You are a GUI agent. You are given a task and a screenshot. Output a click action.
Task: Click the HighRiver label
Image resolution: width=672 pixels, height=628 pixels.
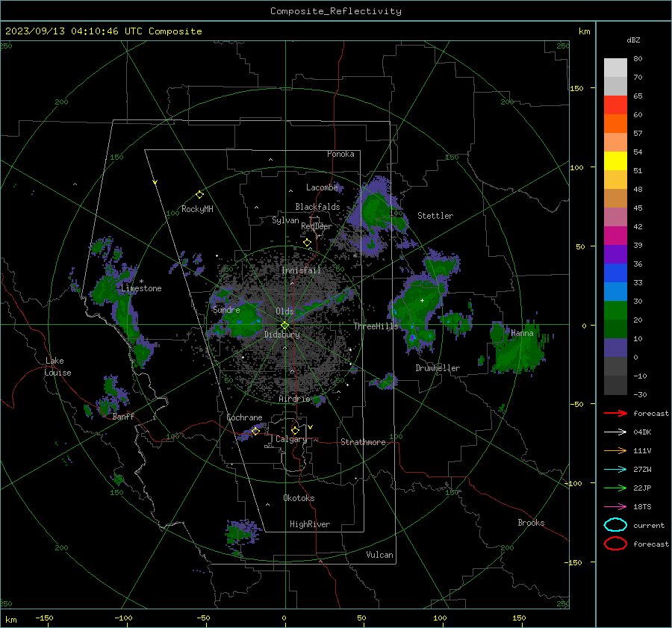coord(310,524)
